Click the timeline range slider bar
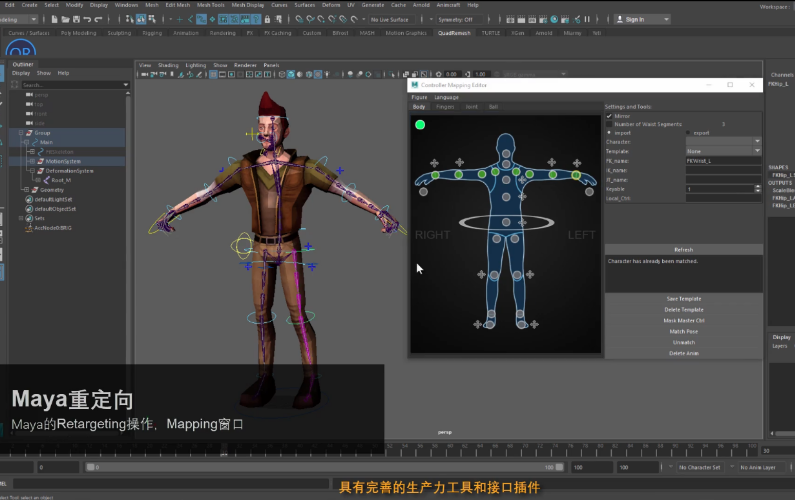Screen dimensions: 795x500 (x=325, y=467)
